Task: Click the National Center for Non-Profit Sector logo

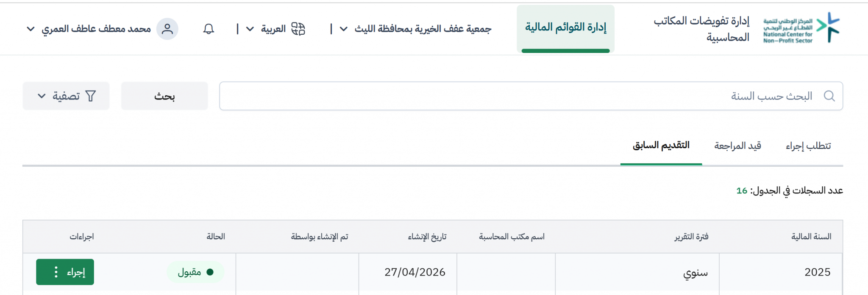Action: click(x=801, y=28)
